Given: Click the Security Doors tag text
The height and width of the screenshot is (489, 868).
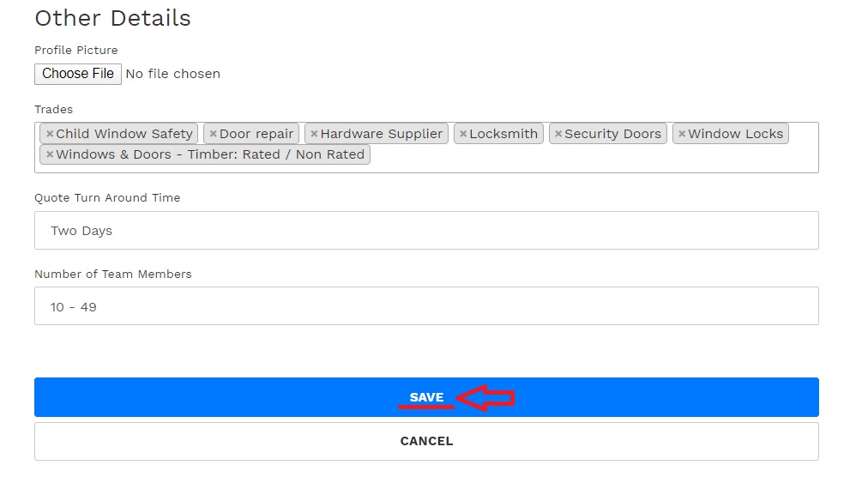Looking at the screenshot, I should (612, 134).
